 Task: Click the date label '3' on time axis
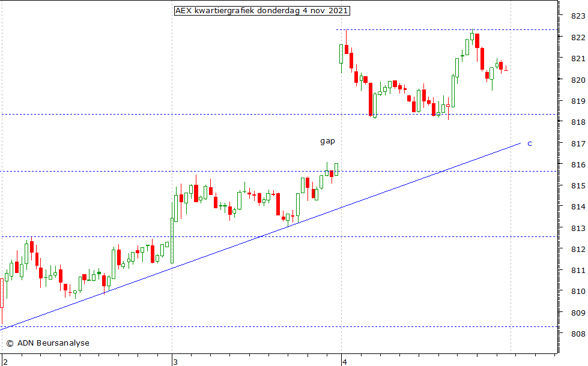point(175,362)
